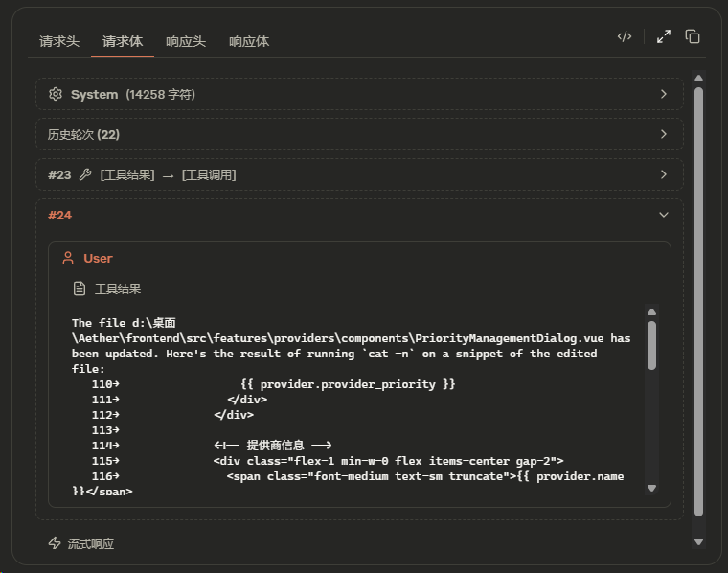Copy the request body content
This screenshot has width=728, height=573.
693,36
